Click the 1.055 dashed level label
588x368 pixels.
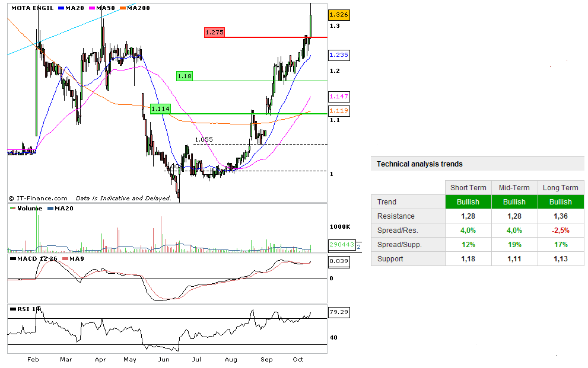pyautogui.click(x=204, y=140)
